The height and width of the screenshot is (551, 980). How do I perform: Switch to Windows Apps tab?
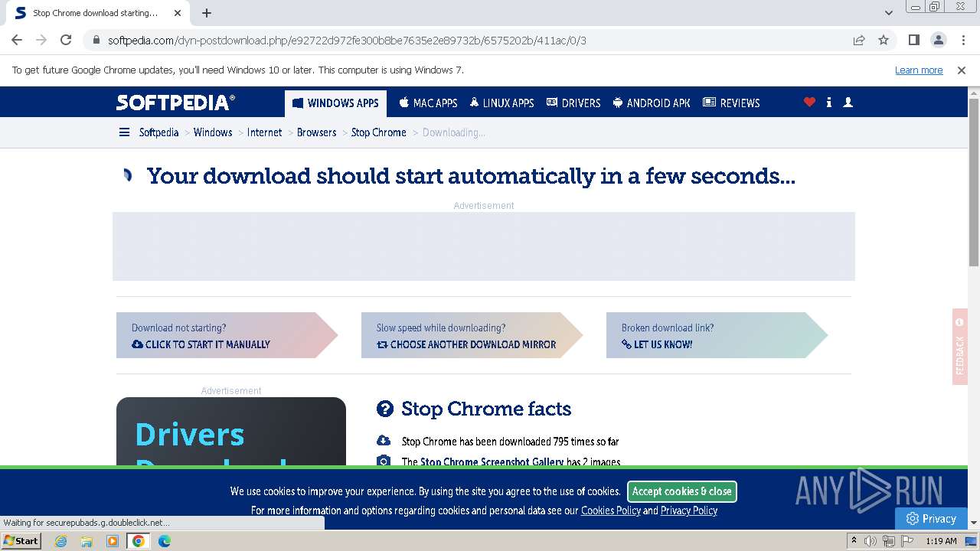335,103
